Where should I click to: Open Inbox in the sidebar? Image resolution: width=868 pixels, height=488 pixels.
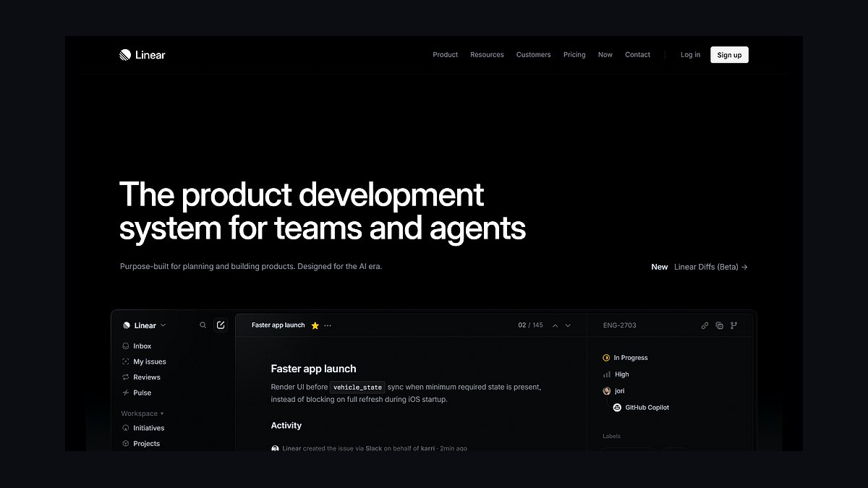(137, 346)
